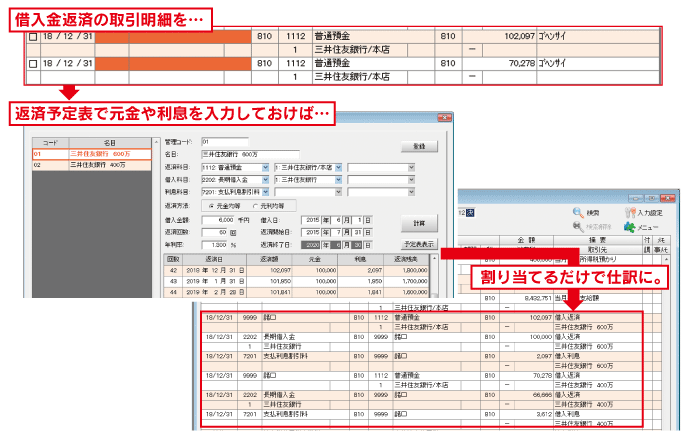
Task: Click 長期借入金 in the 100,000 journal row
Action: pos(279,337)
